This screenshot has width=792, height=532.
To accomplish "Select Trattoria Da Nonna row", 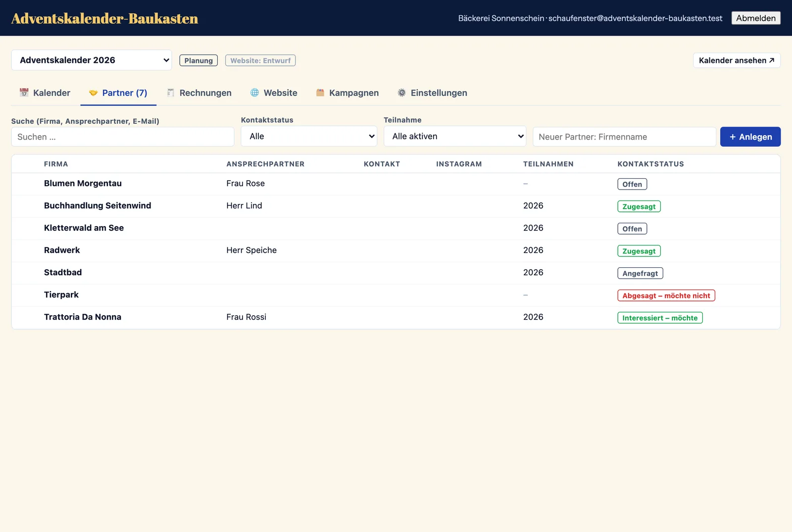I will tap(396, 317).
